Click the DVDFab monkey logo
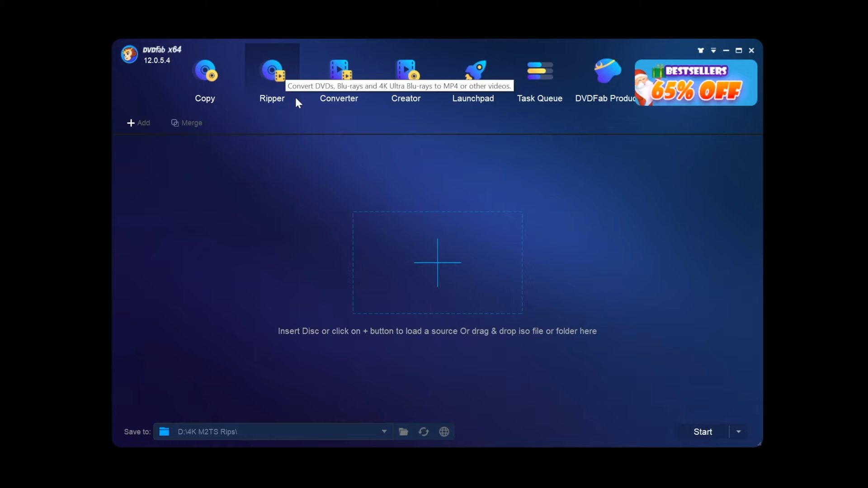868x488 pixels. point(129,55)
